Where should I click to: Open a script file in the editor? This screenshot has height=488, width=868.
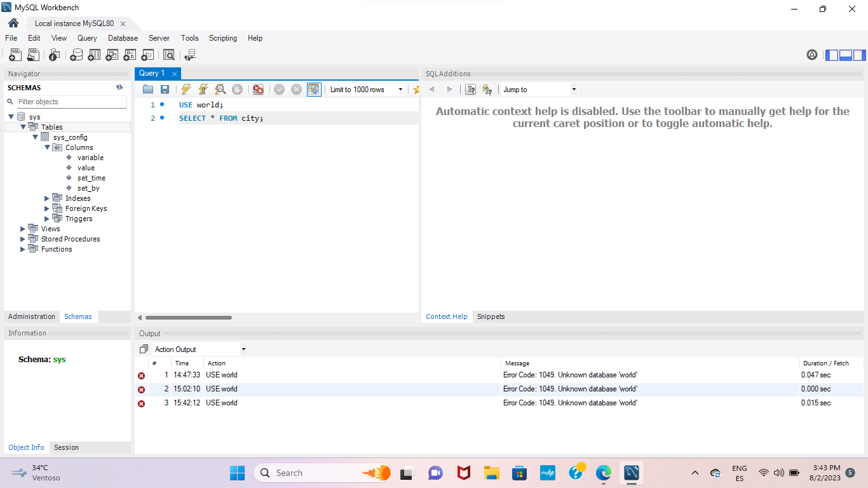148,90
